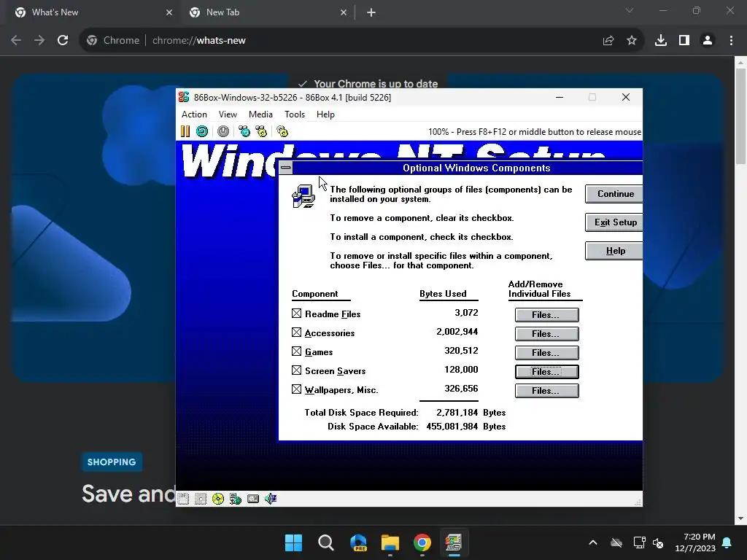Go back in Chrome
The image size is (747, 560).
[x=16, y=41]
